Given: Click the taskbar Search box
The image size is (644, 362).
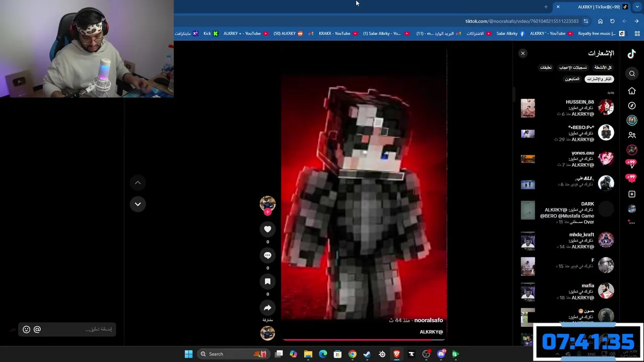Looking at the screenshot, I should (233, 354).
